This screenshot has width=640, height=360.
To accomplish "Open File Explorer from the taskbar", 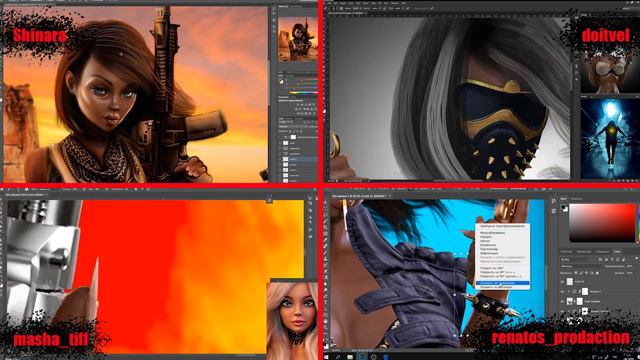I will coord(350,357).
